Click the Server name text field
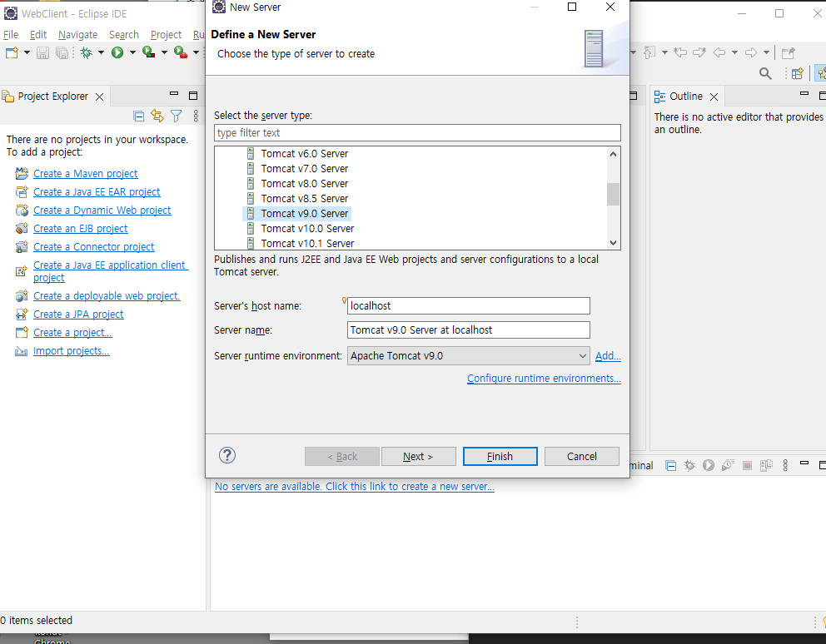Screen dimensions: 826x644 pyautogui.click(x=468, y=330)
